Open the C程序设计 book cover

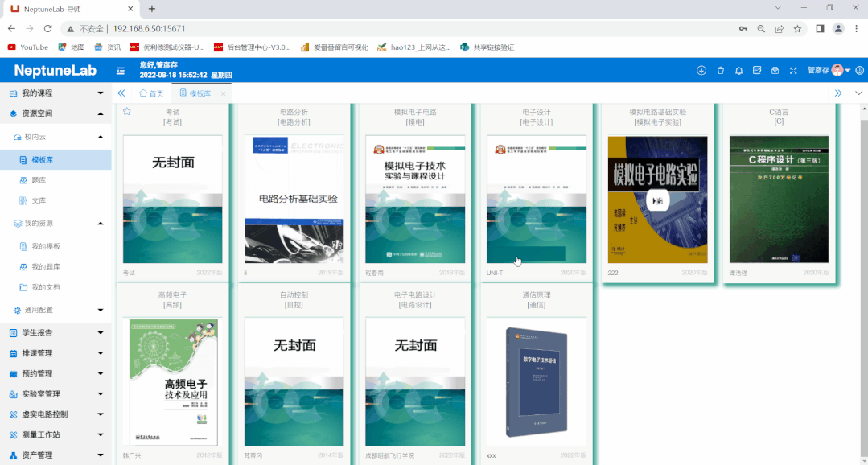(x=779, y=200)
